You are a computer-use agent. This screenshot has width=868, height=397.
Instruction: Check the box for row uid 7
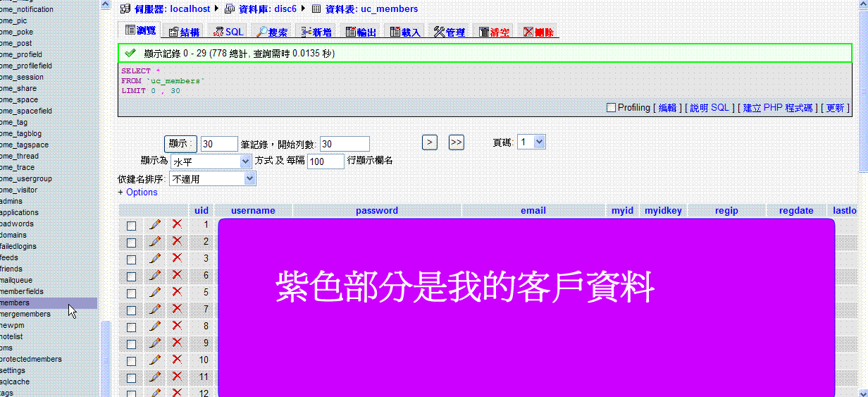(131, 310)
